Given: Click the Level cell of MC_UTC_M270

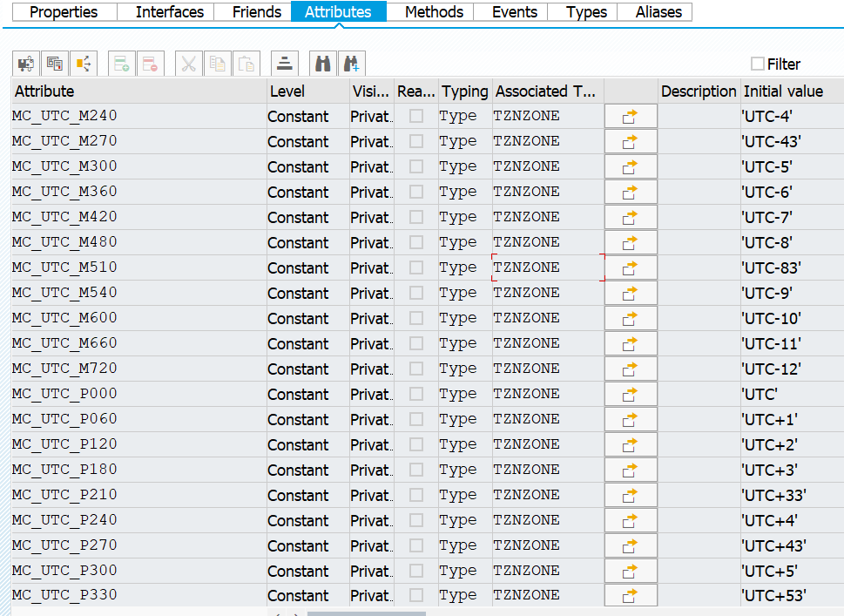Looking at the screenshot, I should pyautogui.click(x=308, y=142).
